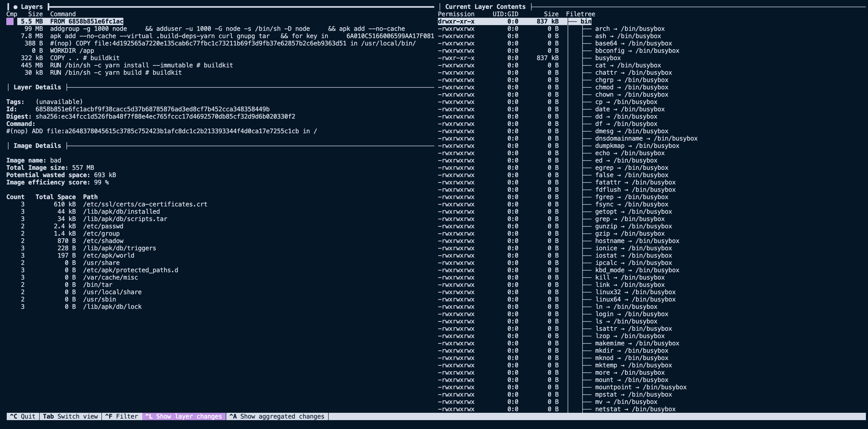The width and height of the screenshot is (868, 429).
Task: Click the ca-certificates.crt wasted space path
Action: click(145, 204)
